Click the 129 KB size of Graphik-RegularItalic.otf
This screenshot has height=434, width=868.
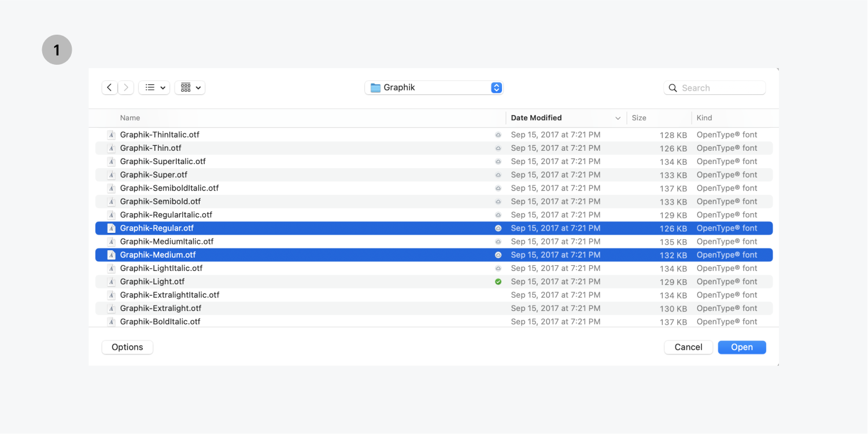(x=673, y=215)
